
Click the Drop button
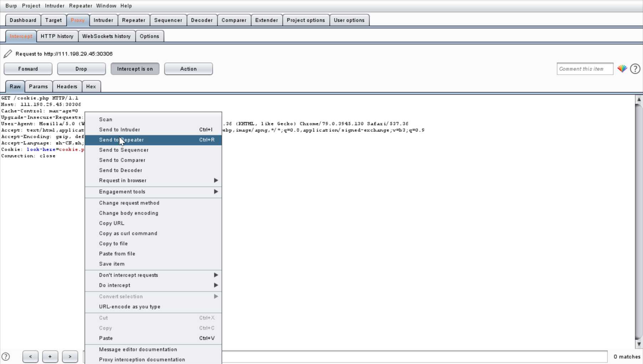(x=81, y=69)
